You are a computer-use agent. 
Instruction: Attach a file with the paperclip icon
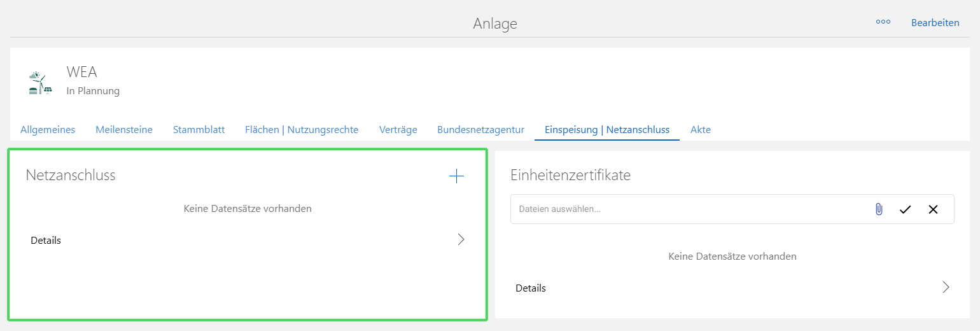click(879, 209)
